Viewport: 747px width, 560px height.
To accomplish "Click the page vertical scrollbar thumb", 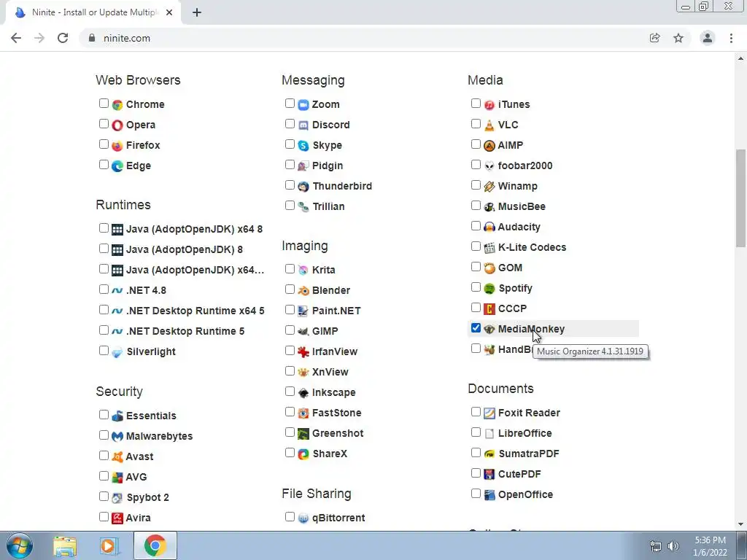I will pyautogui.click(x=741, y=198).
